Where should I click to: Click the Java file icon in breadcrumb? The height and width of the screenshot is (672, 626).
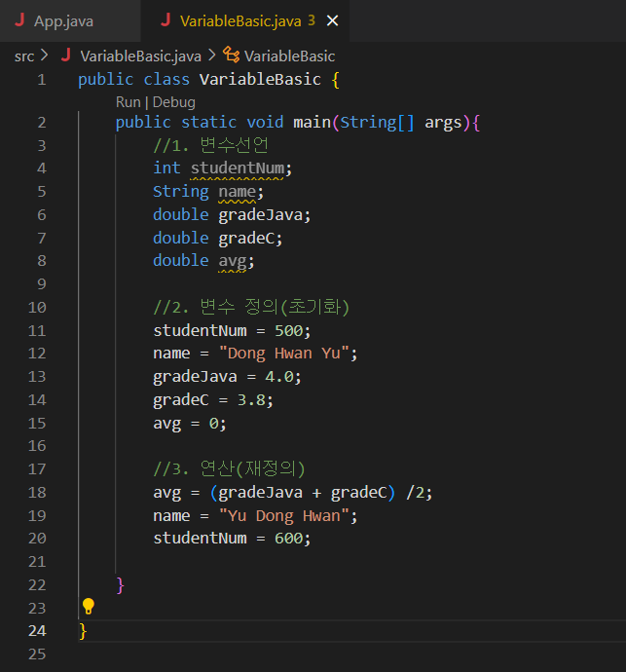[x=66, y=56]
